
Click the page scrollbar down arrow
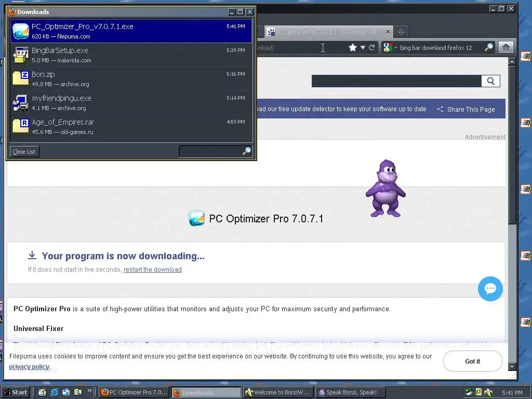512,367
